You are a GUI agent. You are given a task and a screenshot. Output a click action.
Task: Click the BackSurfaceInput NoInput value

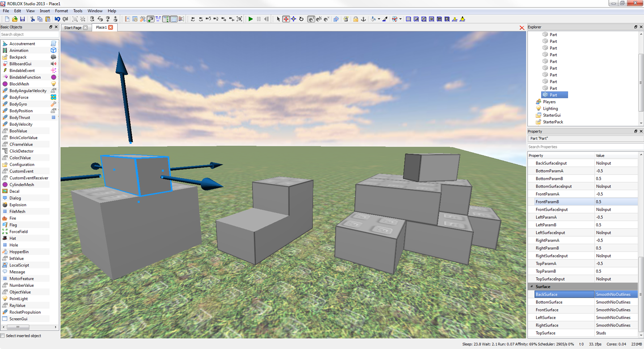[x=616, y=163]
